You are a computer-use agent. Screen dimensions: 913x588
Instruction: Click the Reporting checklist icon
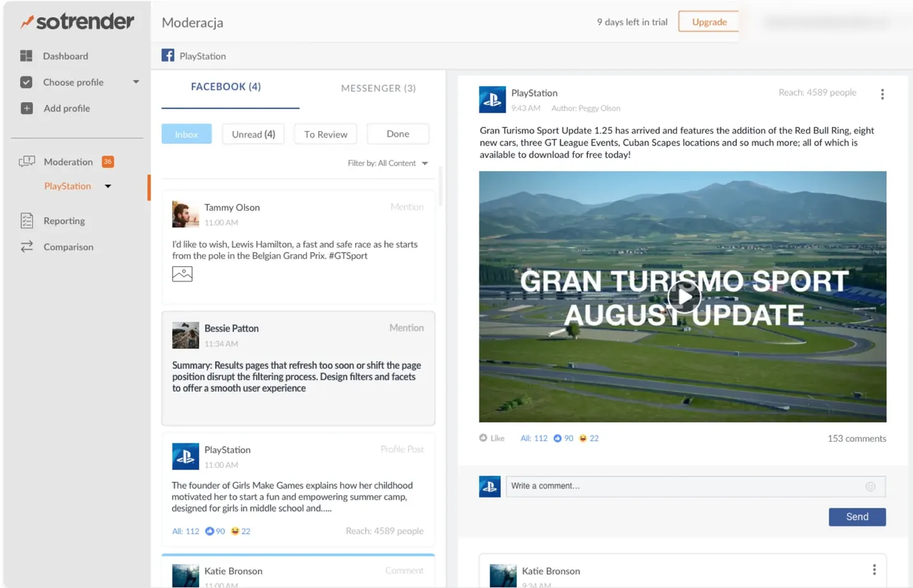click(27, 220)
